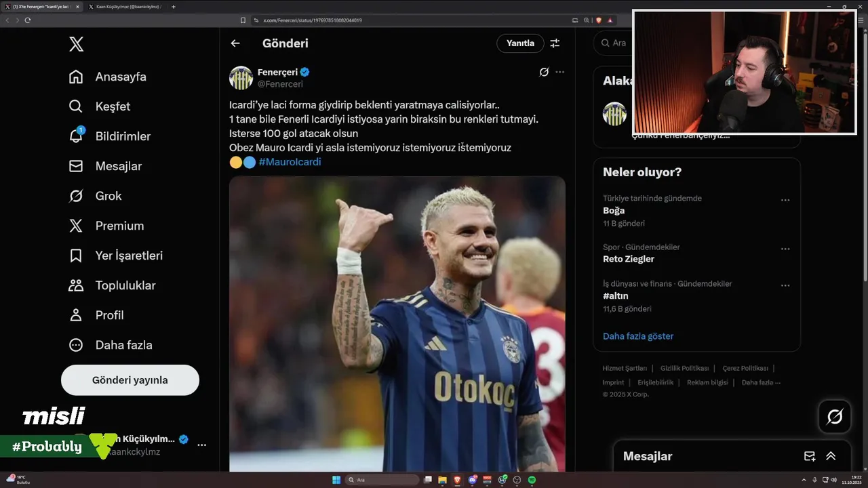The height and width of the screenshot is (488, 868).
Task: Click the browser back arrow
Action: [x=7, y=20]
